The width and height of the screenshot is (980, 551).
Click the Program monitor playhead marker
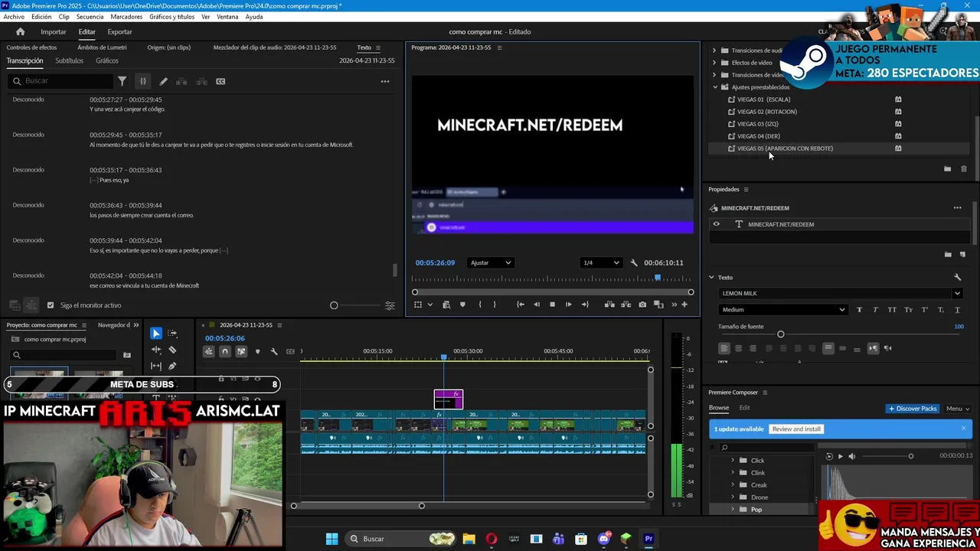tap(658, 278)
